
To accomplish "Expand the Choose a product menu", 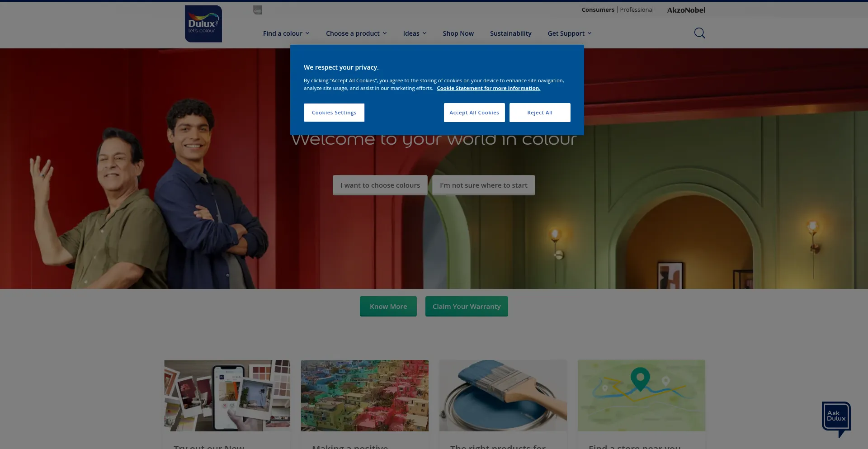I will [x=356, y=33].
